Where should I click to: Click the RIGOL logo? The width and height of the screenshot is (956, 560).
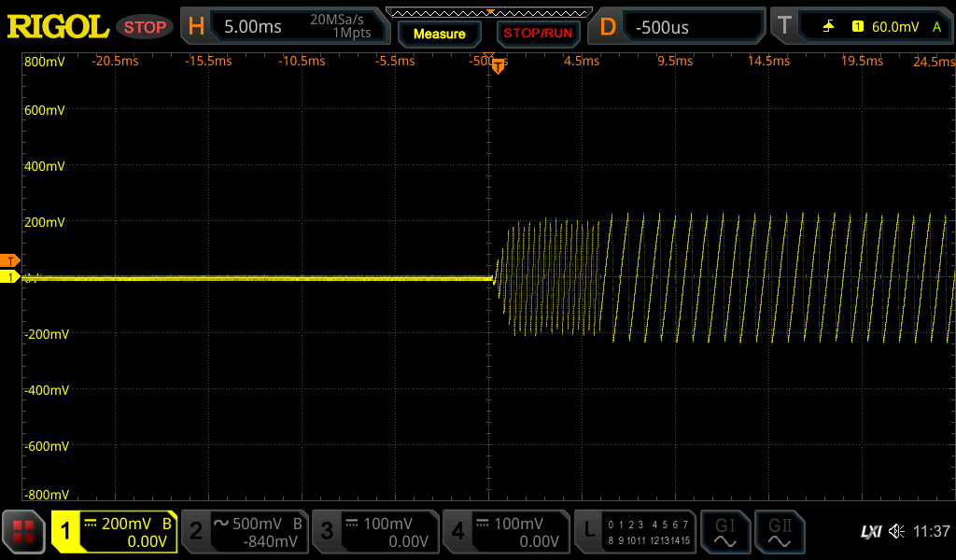pyautogui.click(x=56, y=26)
